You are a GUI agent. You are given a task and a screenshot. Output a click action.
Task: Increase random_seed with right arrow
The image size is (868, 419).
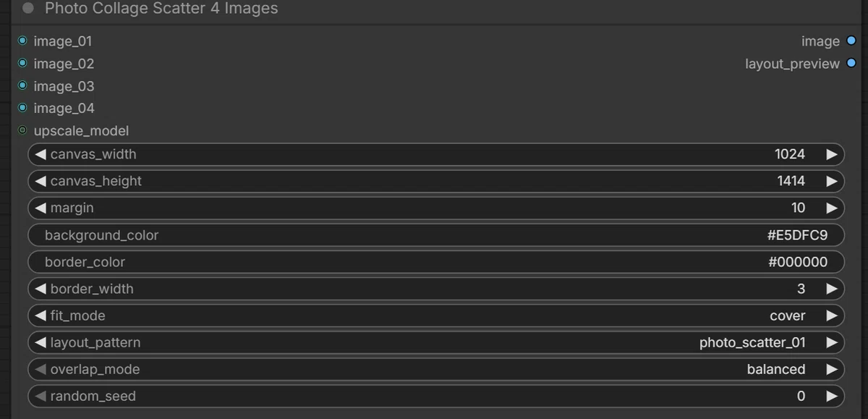click(x=832, y=396)
